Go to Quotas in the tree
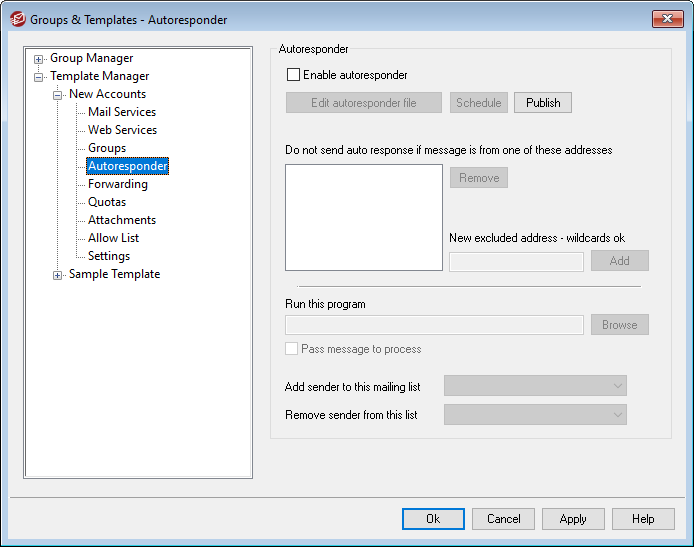This screenshot has width=694, height=547. (107, 202)
